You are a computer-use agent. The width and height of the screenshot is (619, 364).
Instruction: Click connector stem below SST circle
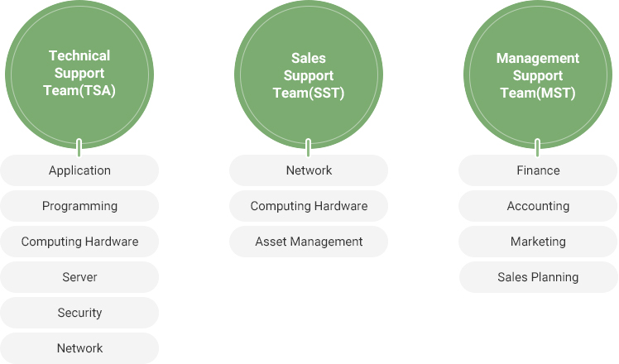coord(309,148)
